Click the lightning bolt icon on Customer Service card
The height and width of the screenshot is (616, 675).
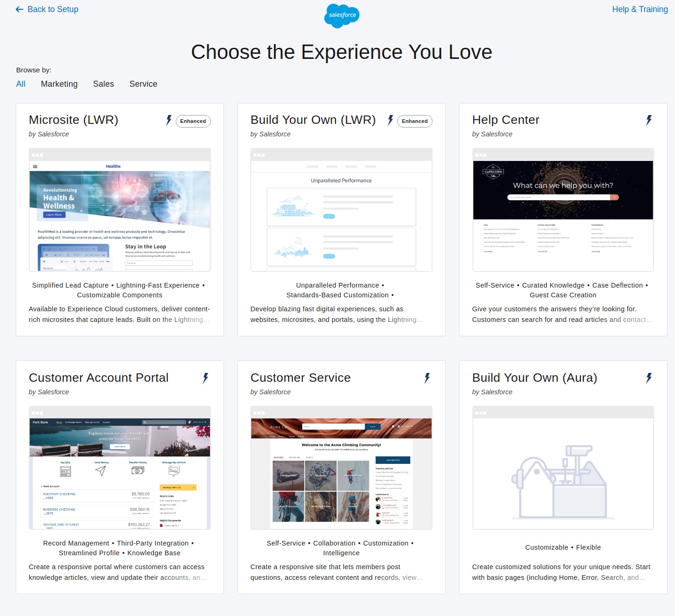pos(427,379)
